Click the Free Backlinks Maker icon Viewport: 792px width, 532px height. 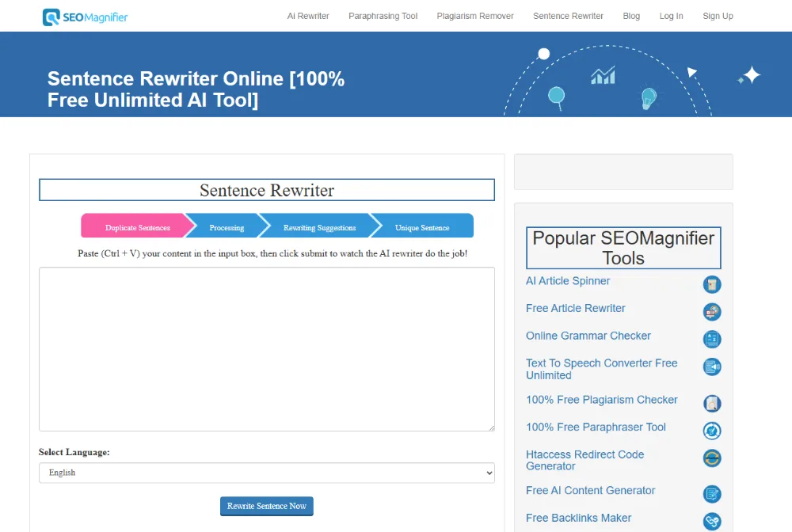(x=712, y=522)
